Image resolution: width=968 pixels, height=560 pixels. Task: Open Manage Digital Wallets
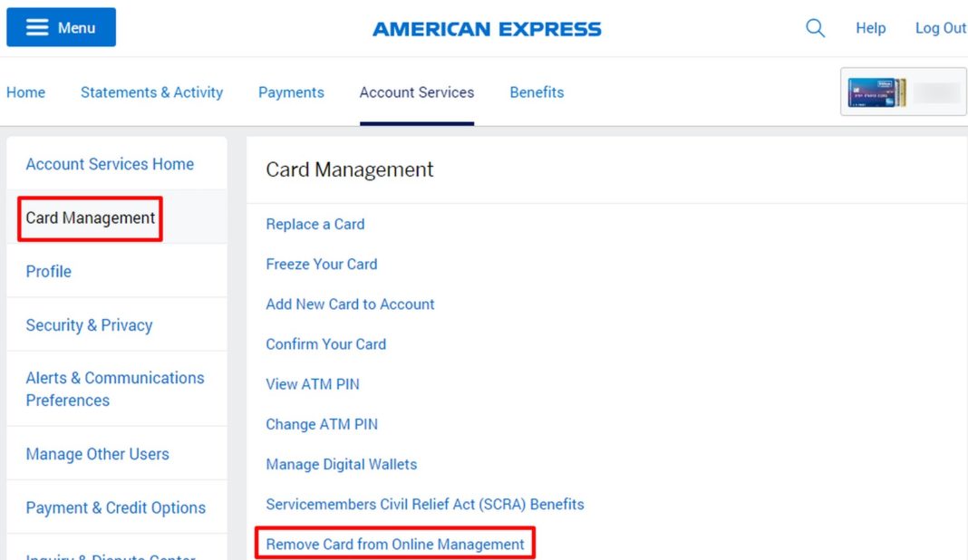pyautogui.click(x=341, y=464)
